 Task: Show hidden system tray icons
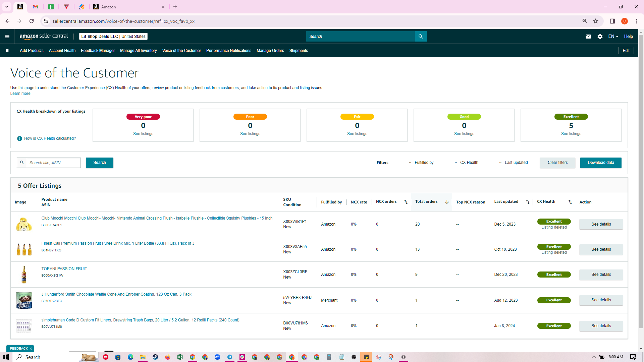pyautogui.click(x=593, y=357)
